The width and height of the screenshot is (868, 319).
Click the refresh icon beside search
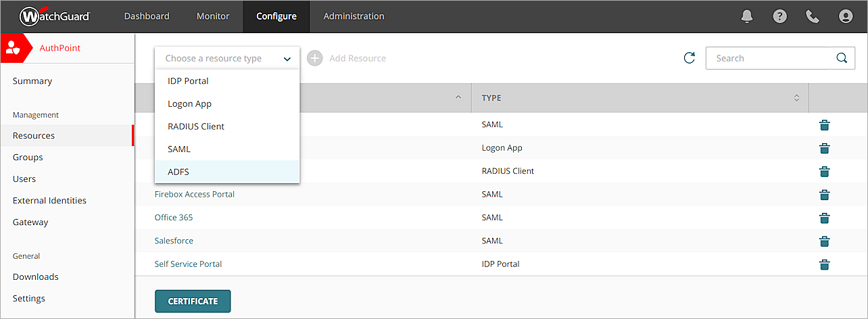pyautogui.click(x=690, y=58)
